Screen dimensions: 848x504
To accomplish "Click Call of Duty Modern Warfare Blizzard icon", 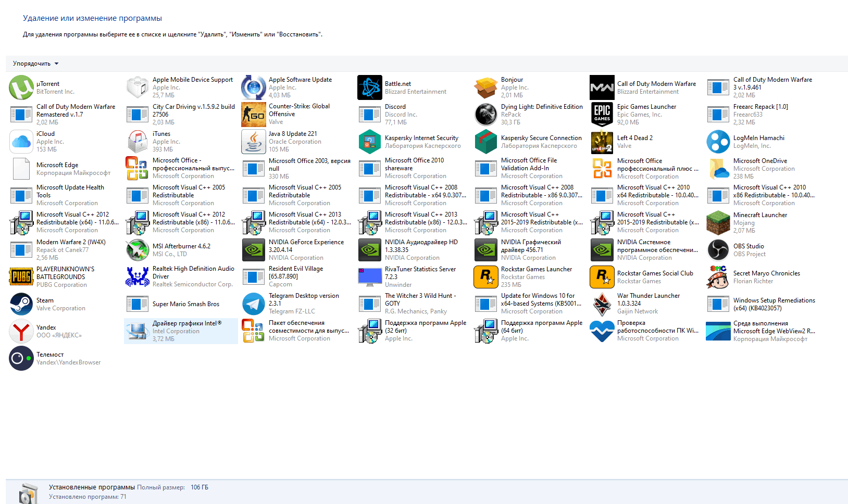I will pos(602,87).
